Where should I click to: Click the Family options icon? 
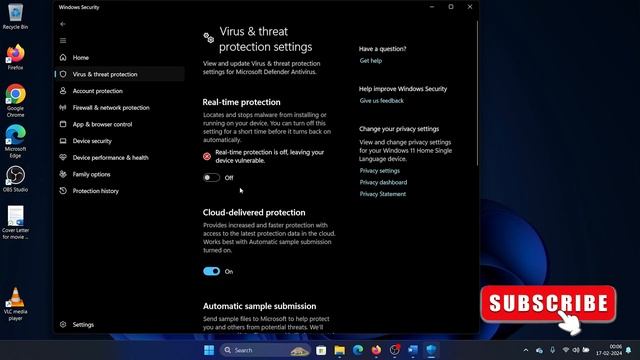point(63,174)
